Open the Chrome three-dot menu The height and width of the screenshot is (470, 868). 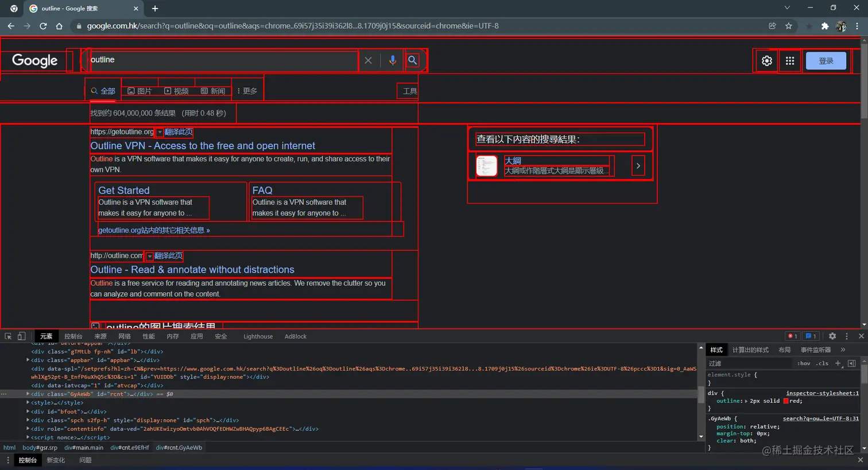tap(857, 26)
